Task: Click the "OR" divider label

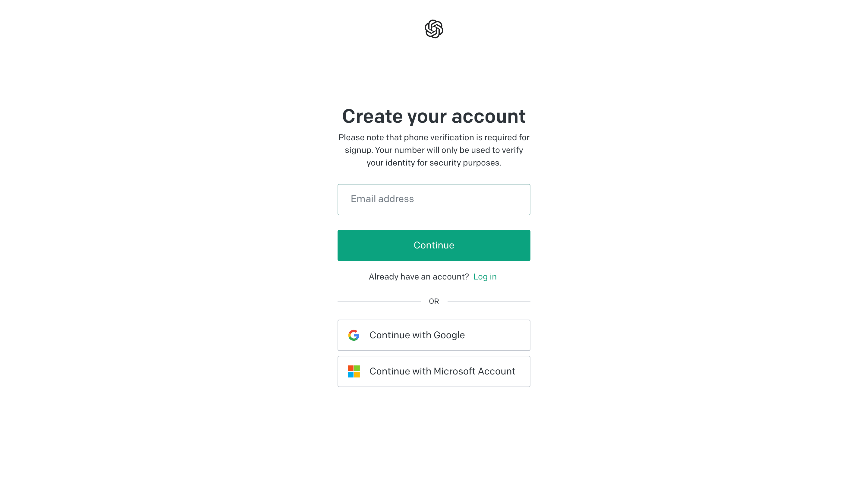Action: point(434,301)
